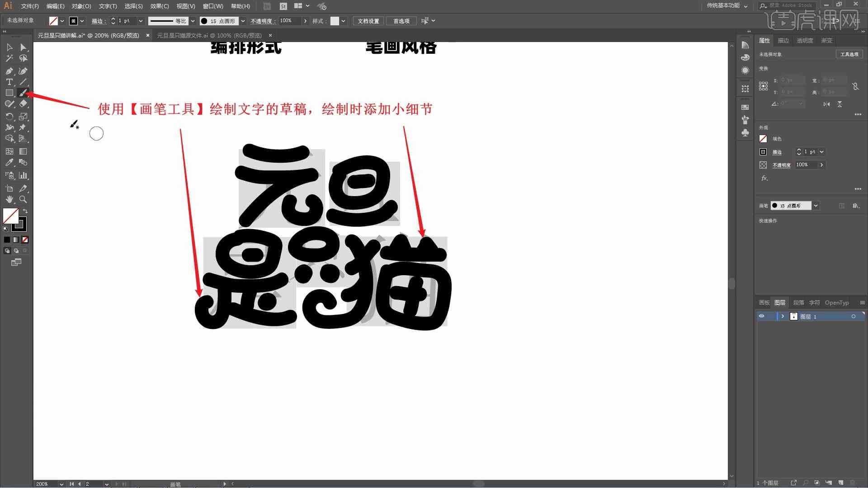This screenshot has width=868, height=488.
Task: Select the Pen tool
Action: point(8,70)
